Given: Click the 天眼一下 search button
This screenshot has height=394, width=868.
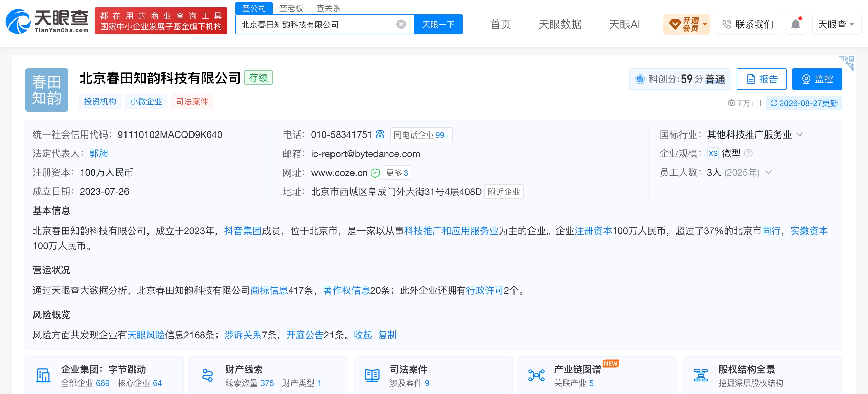Looking at the screenshot, I should tap(438, 24).
